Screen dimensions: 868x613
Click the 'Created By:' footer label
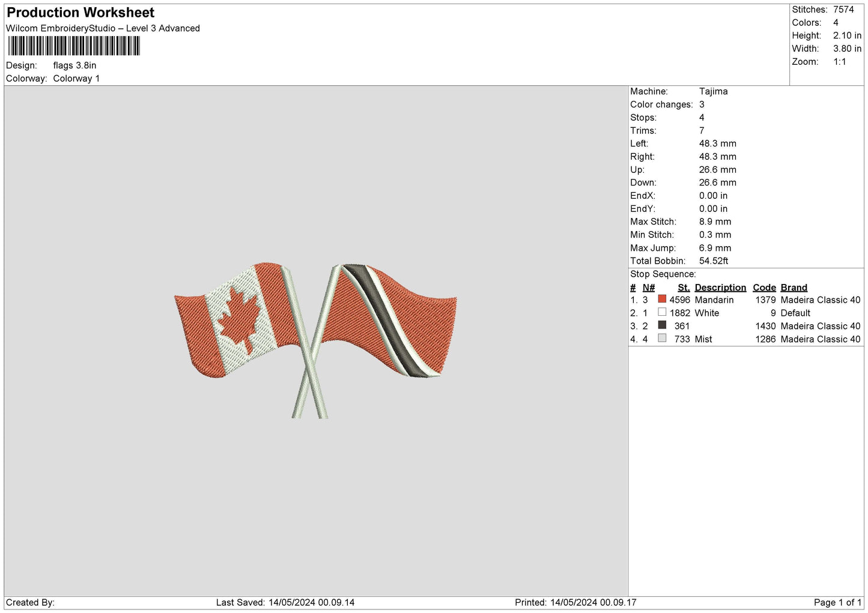30,603
